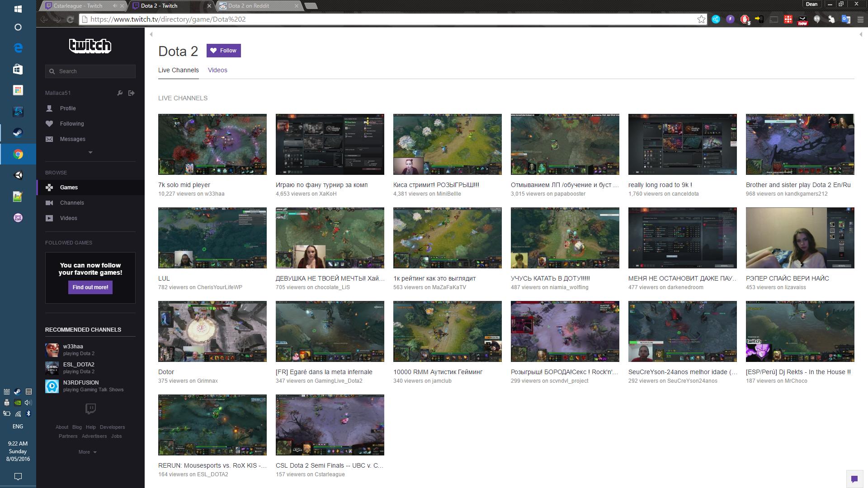868x488 pixels.
Task: Open the Messages envelope icon
Action: [49, 139]
